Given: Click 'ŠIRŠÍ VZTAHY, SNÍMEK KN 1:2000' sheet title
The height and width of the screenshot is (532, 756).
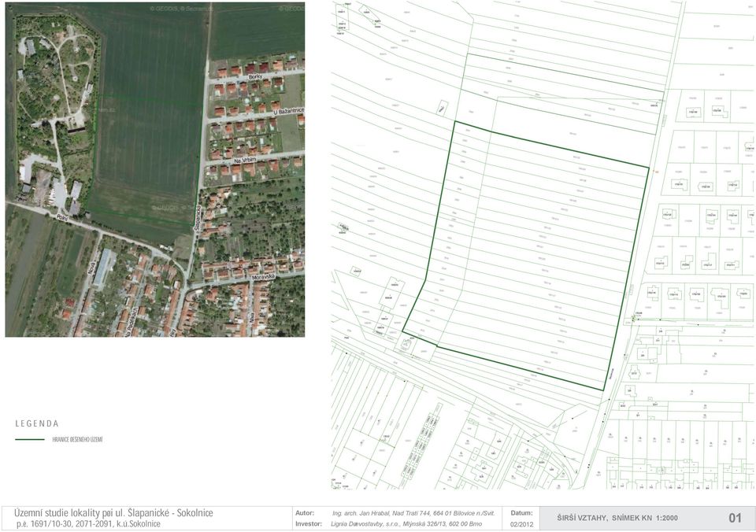Looking at the screenshot, I should point(617,518).
